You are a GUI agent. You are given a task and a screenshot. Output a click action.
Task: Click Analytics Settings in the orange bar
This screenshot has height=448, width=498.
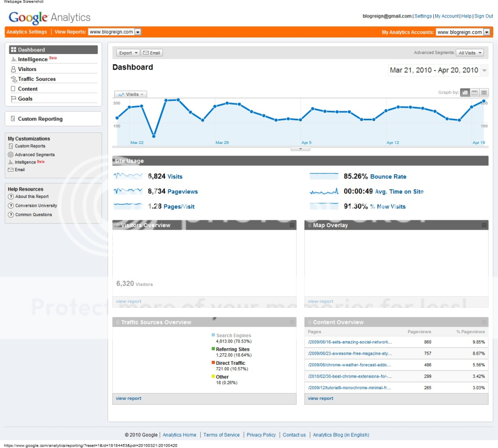point(27,32)
